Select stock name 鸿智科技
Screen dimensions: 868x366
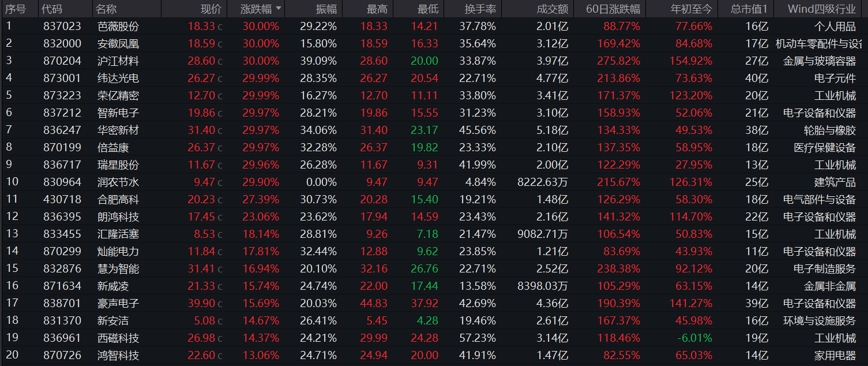pyautogui.click(x=118, y=355)
